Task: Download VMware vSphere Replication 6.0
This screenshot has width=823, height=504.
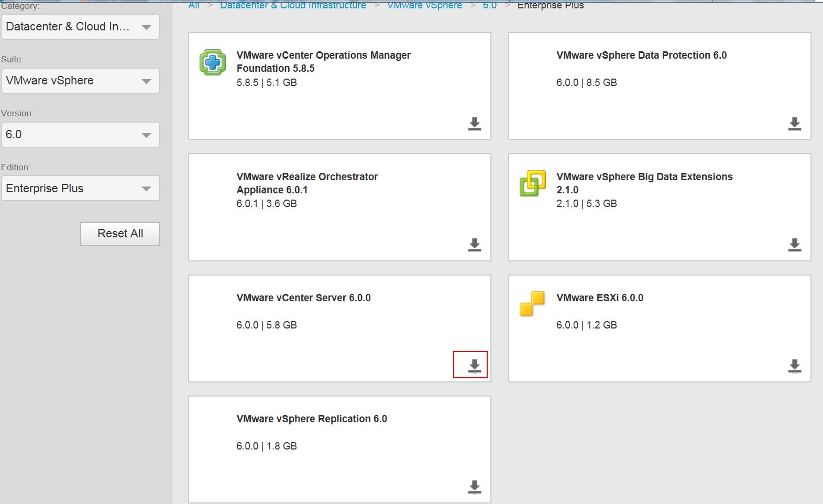Action: click(475, 487)
